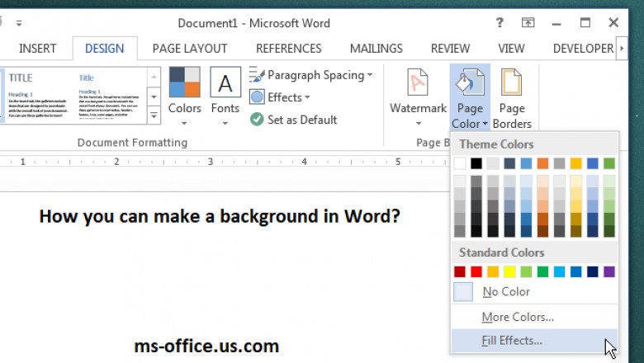
Task: Click the horizontal ruler at mark 3
Action: 211,162
